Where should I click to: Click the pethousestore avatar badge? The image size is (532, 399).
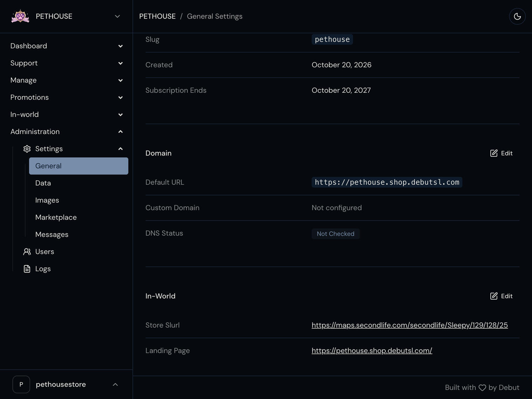pyautogui.click(x=21, y=384)
